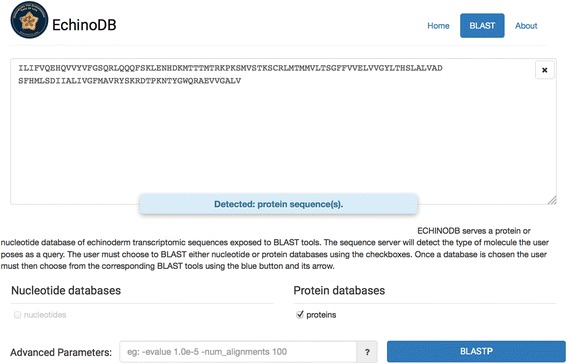Run the BLASTP search button
This screenshot has height=364, width=567.
(476, 351)
